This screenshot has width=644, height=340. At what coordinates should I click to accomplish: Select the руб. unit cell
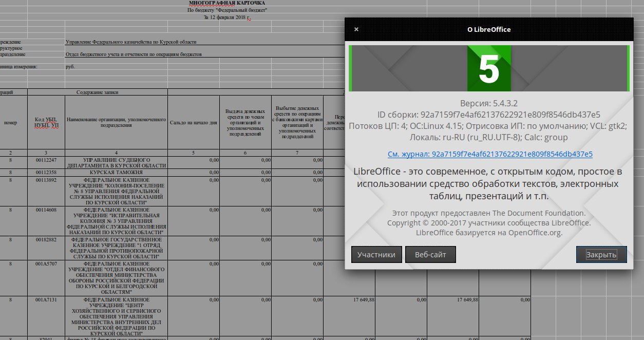tap(70, 67)
